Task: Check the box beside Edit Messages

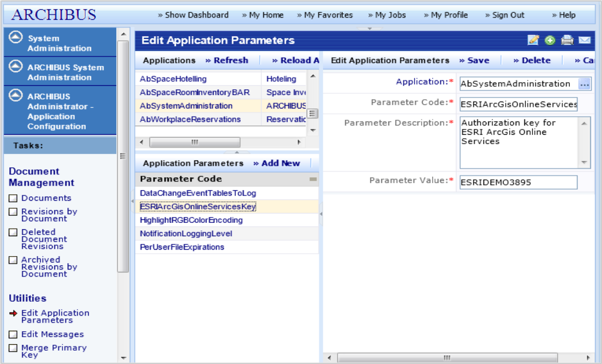Action: 13,334
